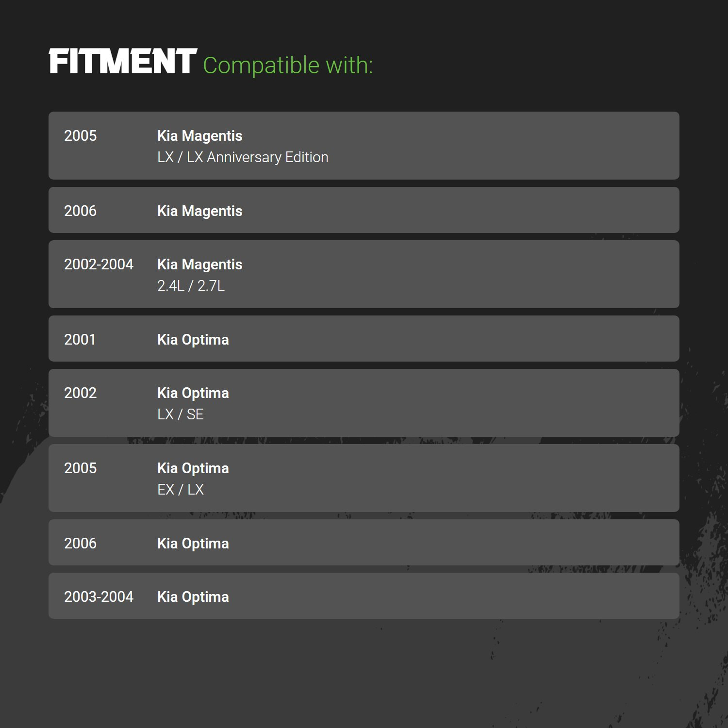Select the 2003-2004 Kia Optima row
This screenshot has width=728, height=728.
coord(364,596)
